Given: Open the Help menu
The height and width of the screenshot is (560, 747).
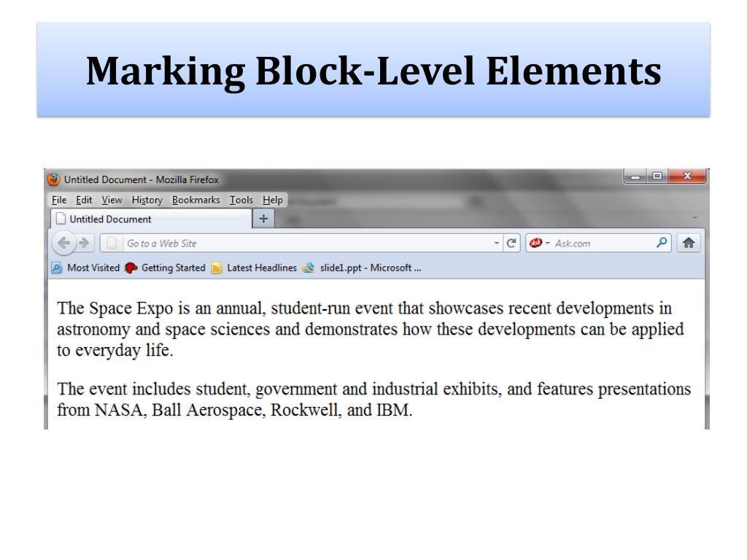Looking at the screenshot, I should click(x=273, y=200).
